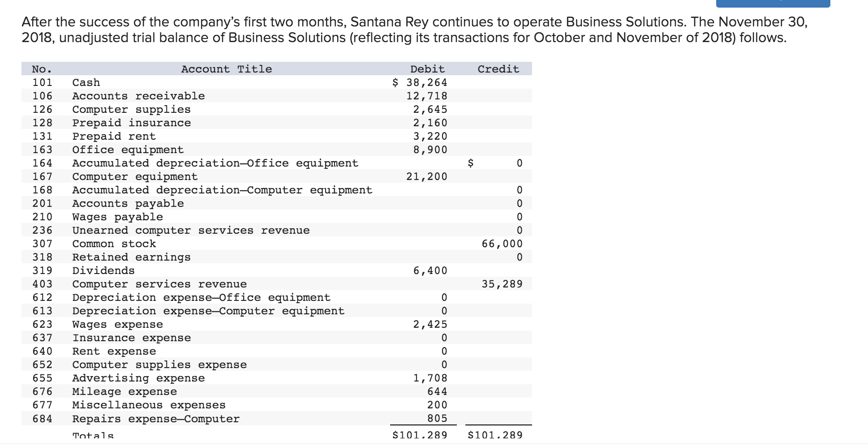The height and width of the screenshot is (446, 868).
Task: Click the 35,289 credit amount
Action: [x=502, y=284]
